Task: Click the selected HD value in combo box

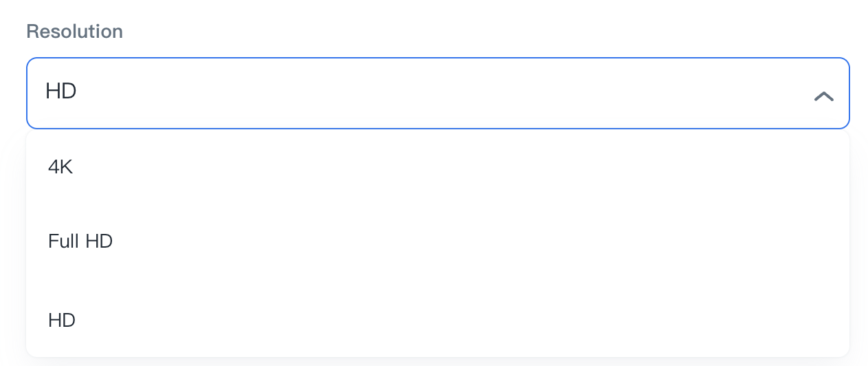Action: coord(61,91)
